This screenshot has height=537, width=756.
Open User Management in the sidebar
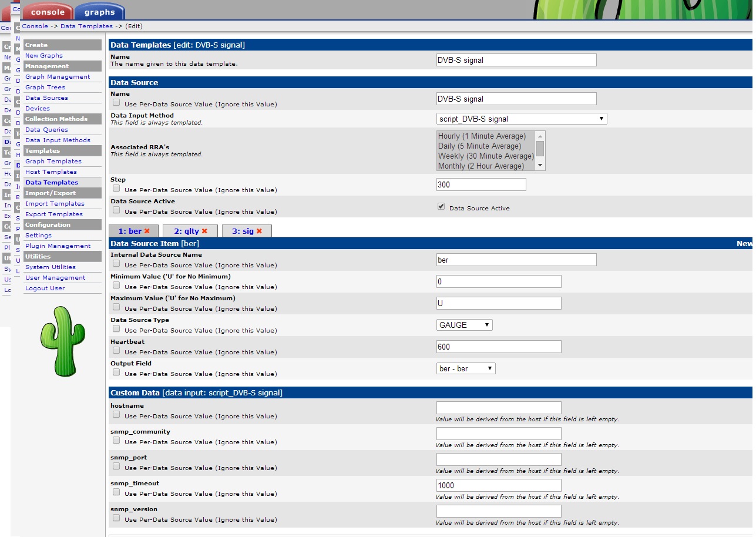pyautogui.click(x=55, y=278)
